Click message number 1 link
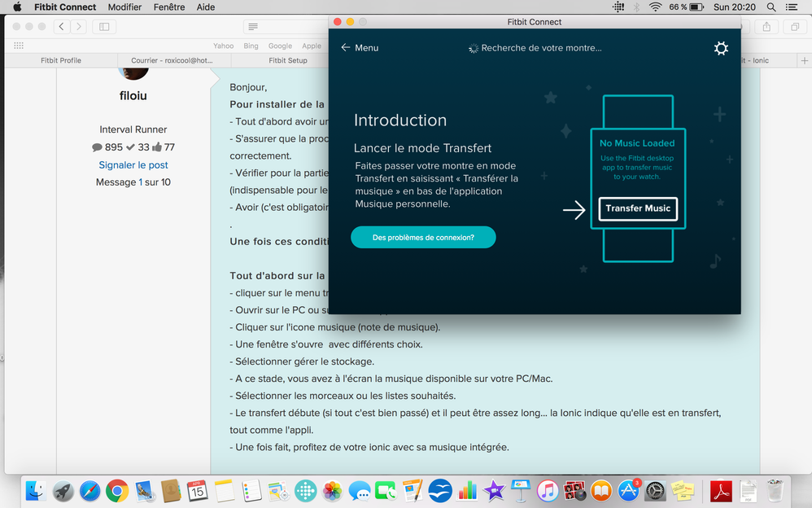 point(140,182)
